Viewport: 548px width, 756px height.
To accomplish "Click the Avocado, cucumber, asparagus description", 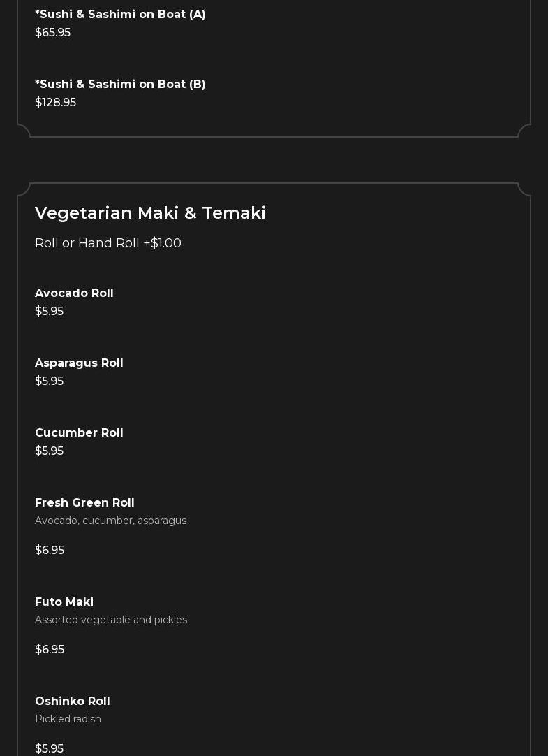I will pyautogui.click(x=110, y=521).
